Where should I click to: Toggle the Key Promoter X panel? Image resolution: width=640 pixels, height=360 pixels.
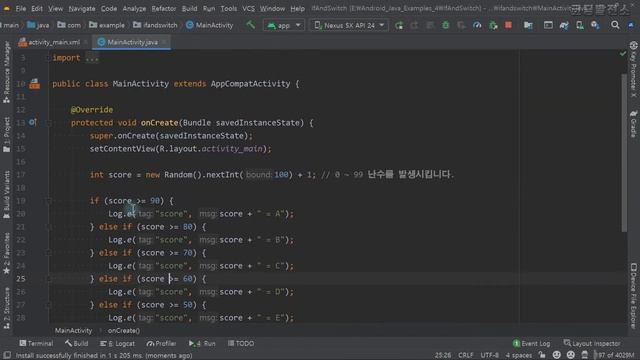[x=633, y=69]
